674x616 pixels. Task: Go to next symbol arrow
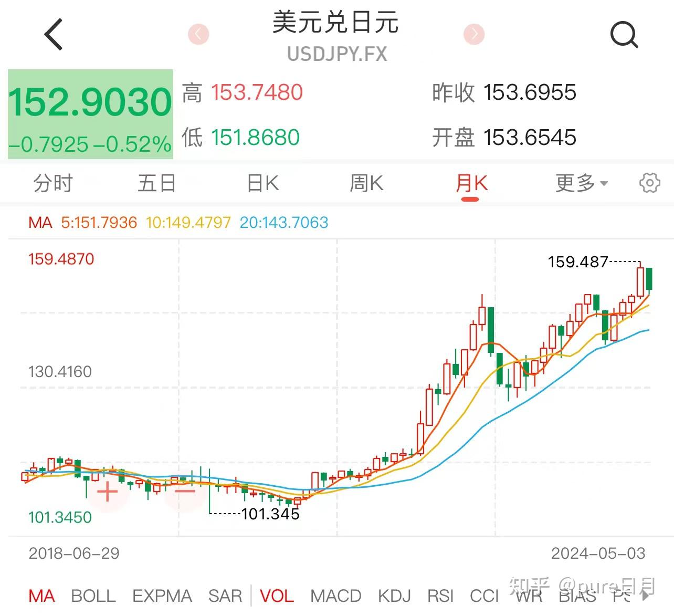coord(474,34)
